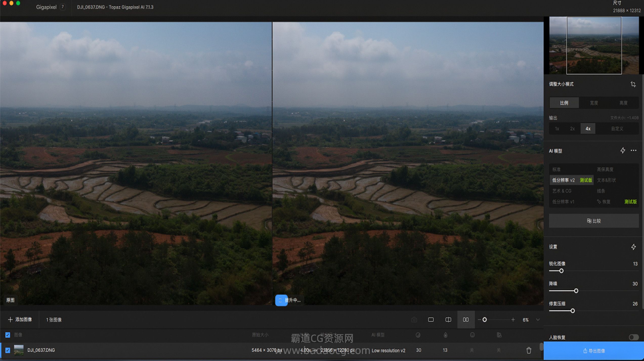Screen dimensions: 644x361
Task: Click the fix compression value 26
Action: pos(635,304)
